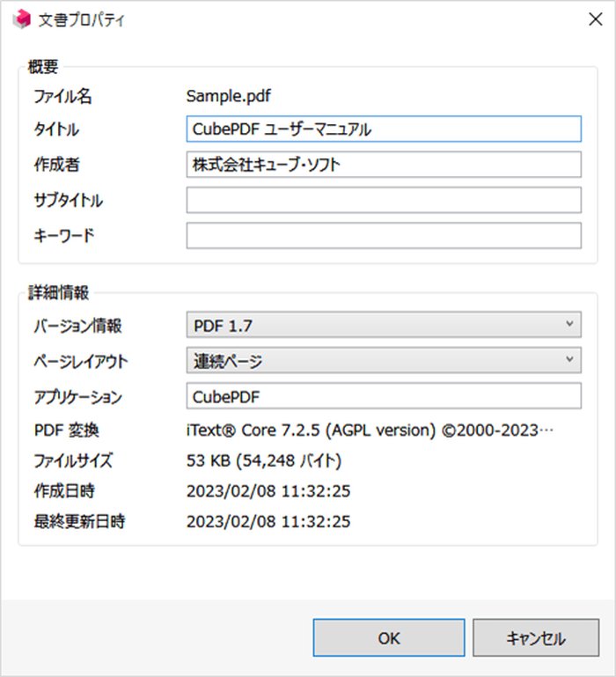The width and height of the screenshot is (616, 677).
Task: Open the バージョン情報 PDF 1.7 dropdown
Action: click(384, 325)
